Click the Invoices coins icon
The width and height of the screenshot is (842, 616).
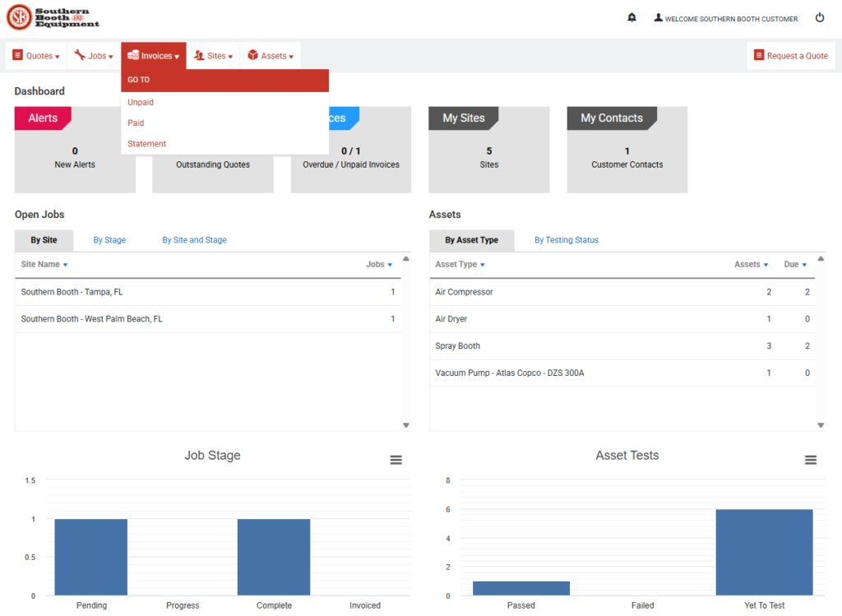tap(132, 55)
